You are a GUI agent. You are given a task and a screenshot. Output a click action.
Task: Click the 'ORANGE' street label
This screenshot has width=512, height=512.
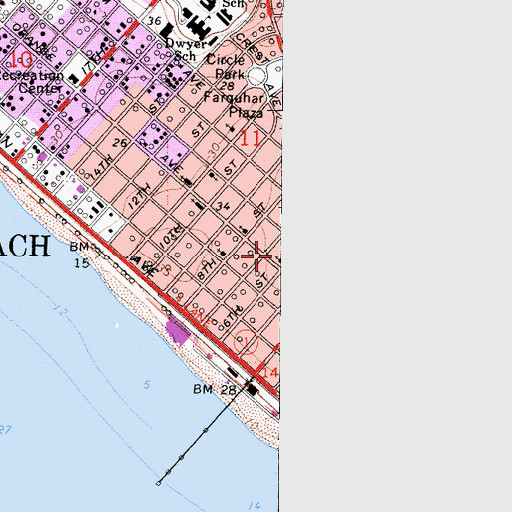(33, 43)
